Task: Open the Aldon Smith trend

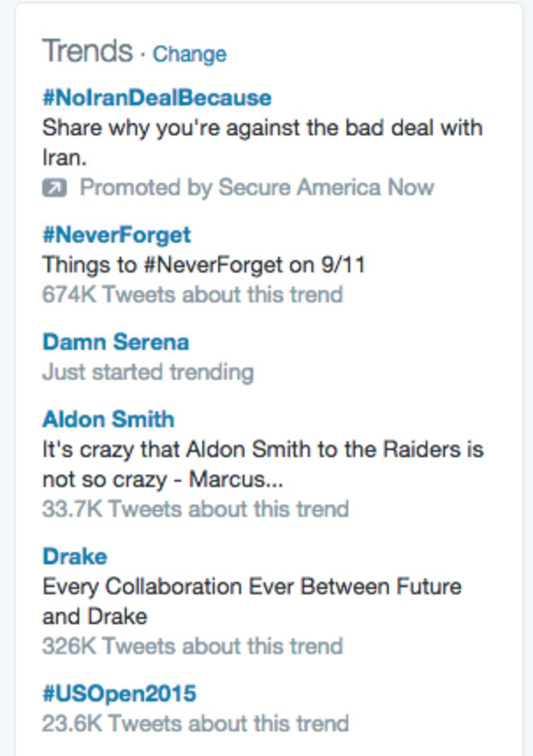Action: pyautogui.click(x=108, y=419)
